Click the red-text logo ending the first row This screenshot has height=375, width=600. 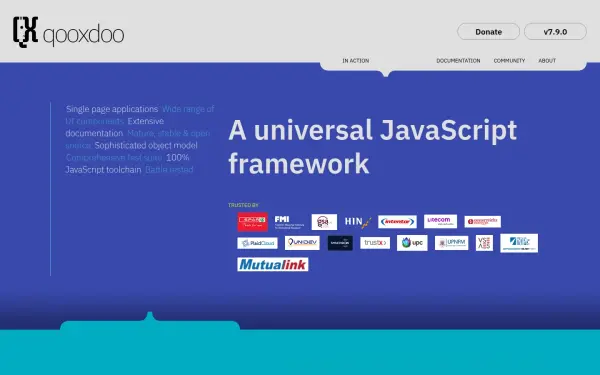pos(483,222)
